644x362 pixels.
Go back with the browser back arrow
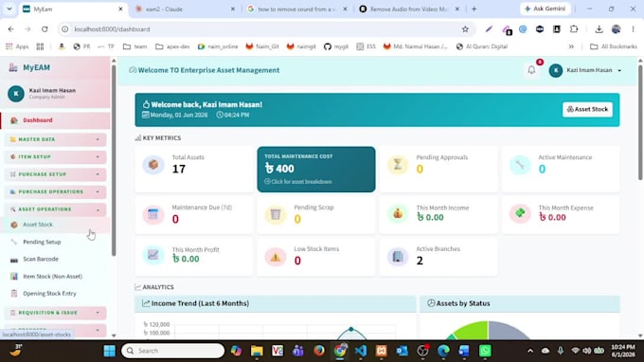(10, 29)
